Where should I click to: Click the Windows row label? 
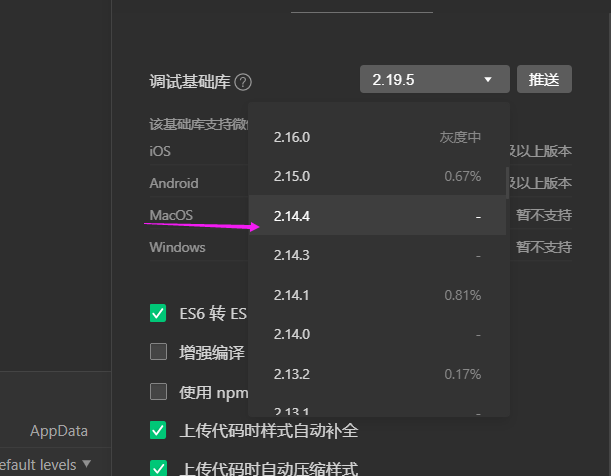177,247
